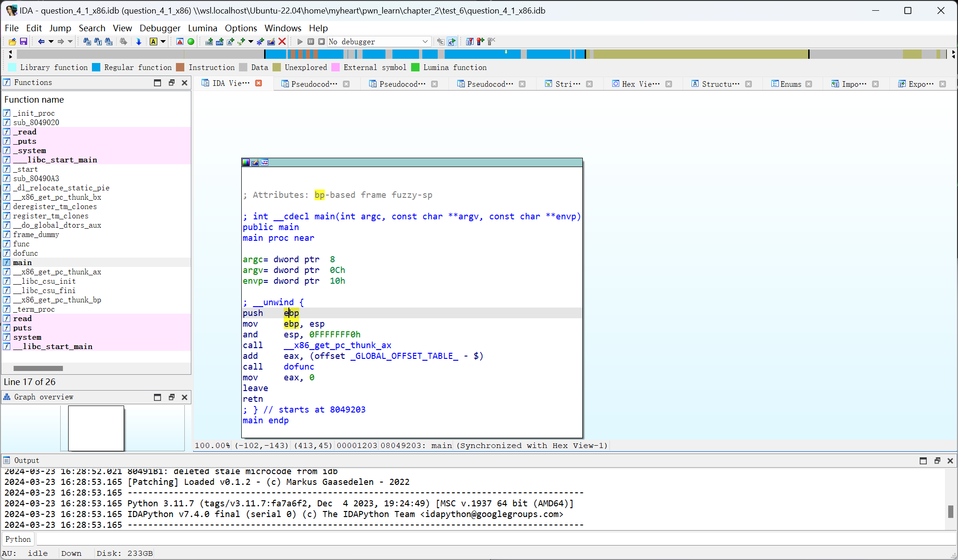This screenshot has height=560, width=958.
Task: Click __x86_get_pc_thunk_ax in the disassembly
Action: [337, 345]
